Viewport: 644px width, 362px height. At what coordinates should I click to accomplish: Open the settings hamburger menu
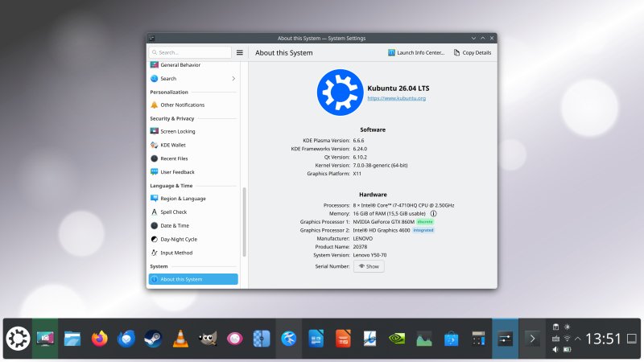click(x=240, y=52)
